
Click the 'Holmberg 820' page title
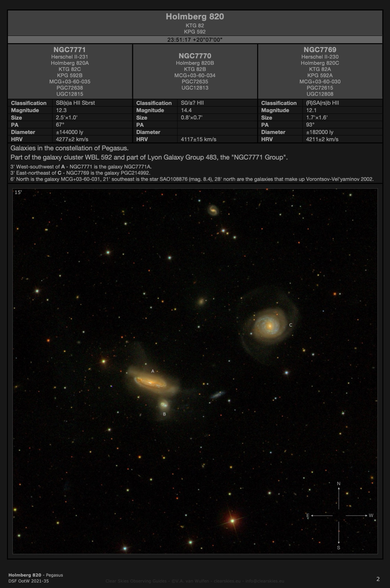click(195, 16)
